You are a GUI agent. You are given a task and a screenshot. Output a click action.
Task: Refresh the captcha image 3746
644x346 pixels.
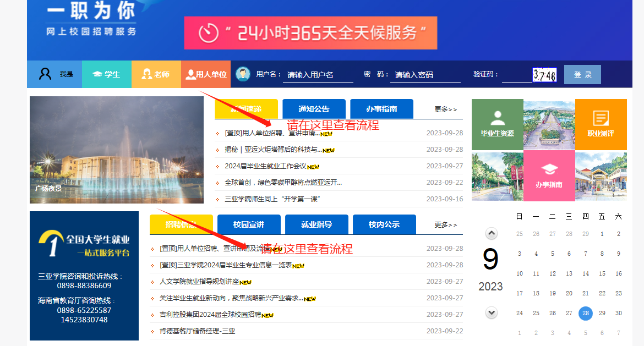[x=544, y=75]
